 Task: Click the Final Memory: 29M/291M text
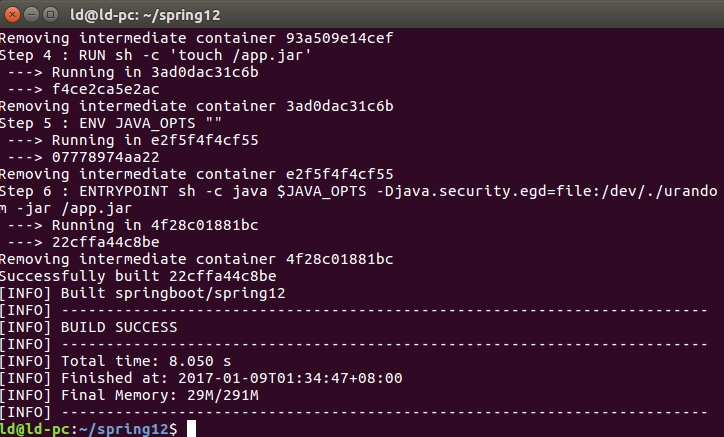point(160,395)
